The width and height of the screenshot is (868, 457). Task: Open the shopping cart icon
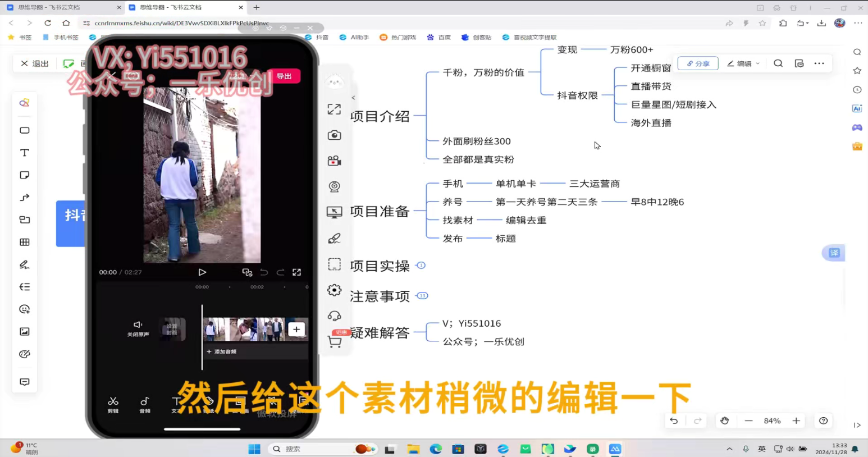point(335,341)
